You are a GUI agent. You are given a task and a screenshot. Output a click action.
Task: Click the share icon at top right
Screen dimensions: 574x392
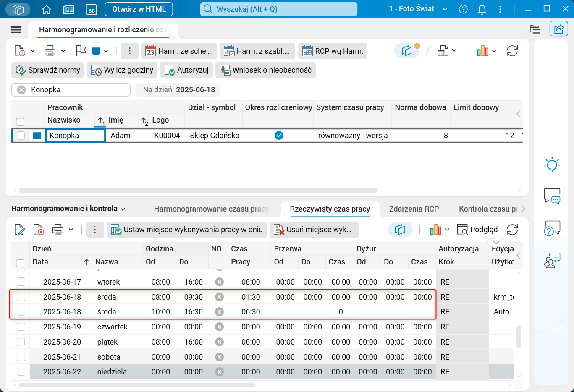click(558, 29)
